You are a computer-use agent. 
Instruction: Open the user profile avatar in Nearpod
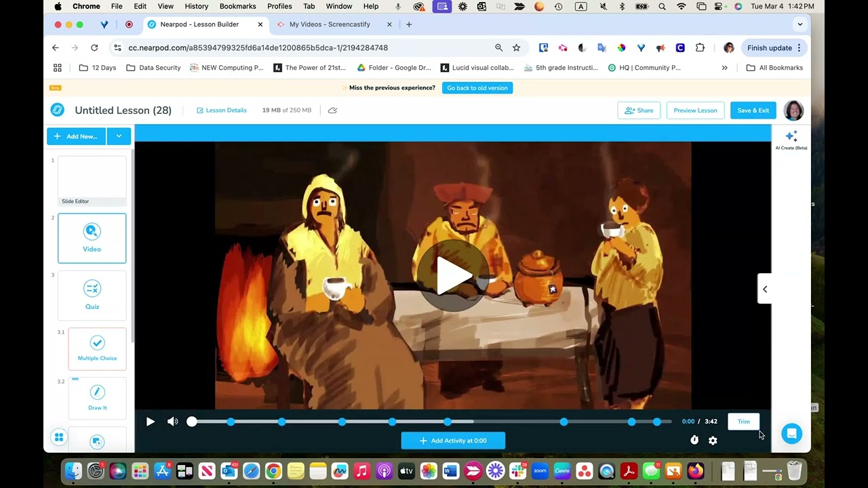[793, 110]
